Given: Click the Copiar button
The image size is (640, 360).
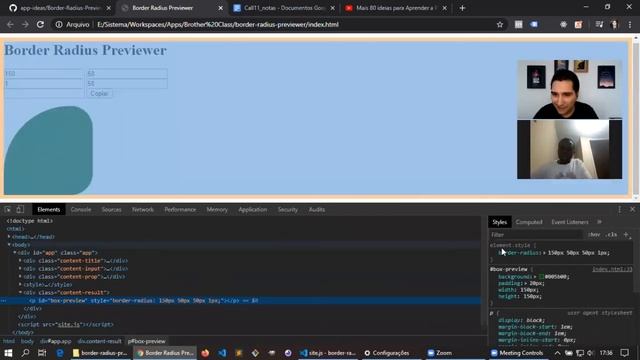Looking at the screenshot, I should (x=99, y=93).
